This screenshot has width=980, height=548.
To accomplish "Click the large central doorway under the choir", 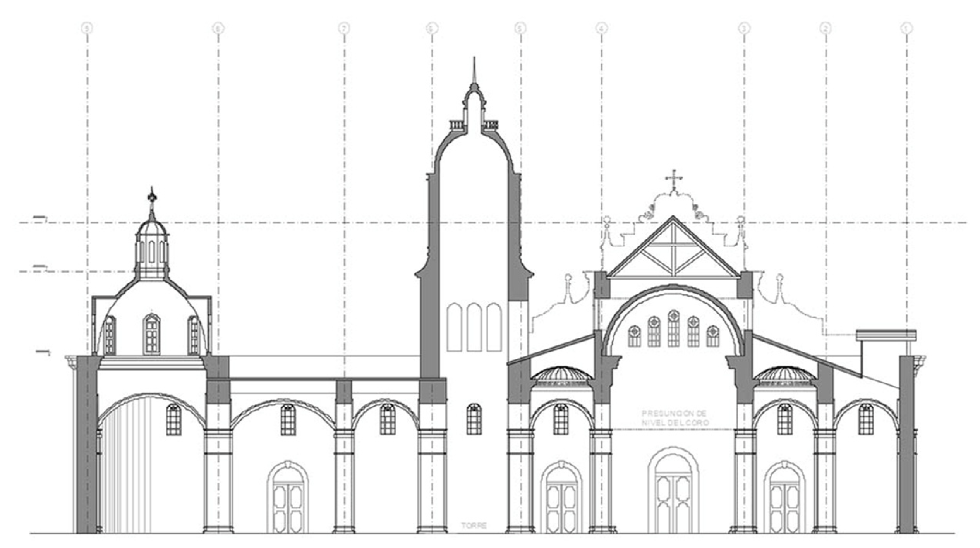I will click(673, 493).
